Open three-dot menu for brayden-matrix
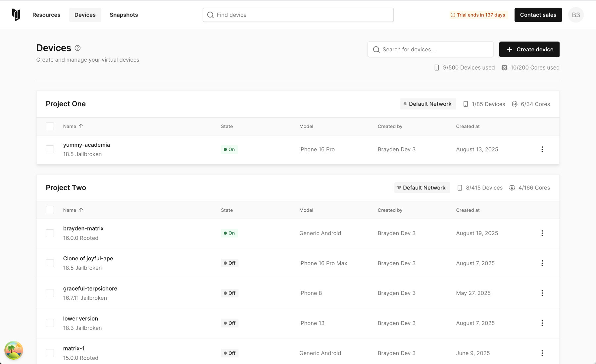The width and height of the screenshot is (596, 364). pyautogui.click(x=542, y=233)
